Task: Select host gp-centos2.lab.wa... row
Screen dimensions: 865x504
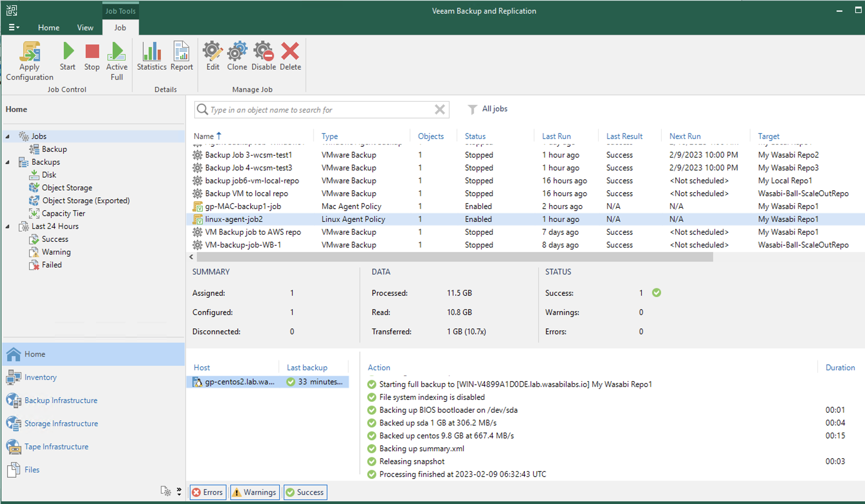Action: 268,382
